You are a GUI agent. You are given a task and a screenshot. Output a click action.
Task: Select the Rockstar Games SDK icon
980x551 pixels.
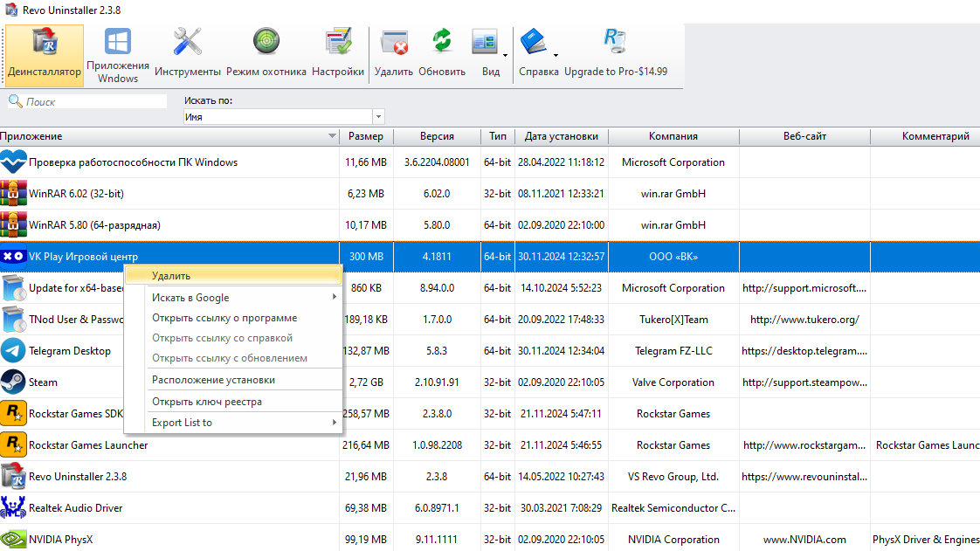pyautogui.click(x=13, y=414)
